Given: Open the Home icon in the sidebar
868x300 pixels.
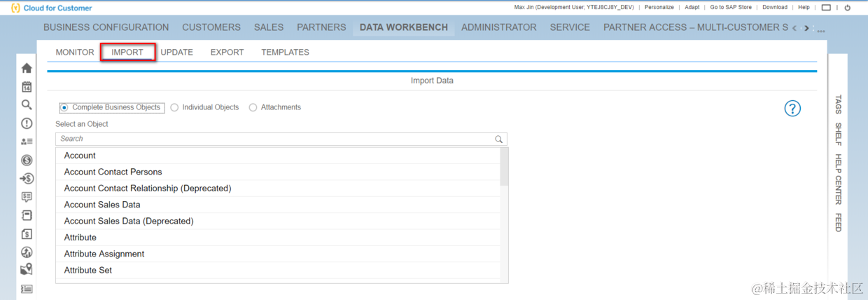Looking at the screenshot, I should (x=27, y=68).
